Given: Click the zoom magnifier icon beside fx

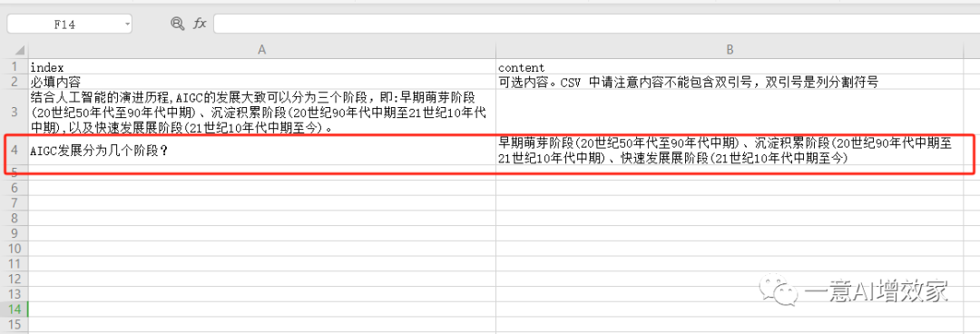Looking at the screenshot, I should click(178, 24).
